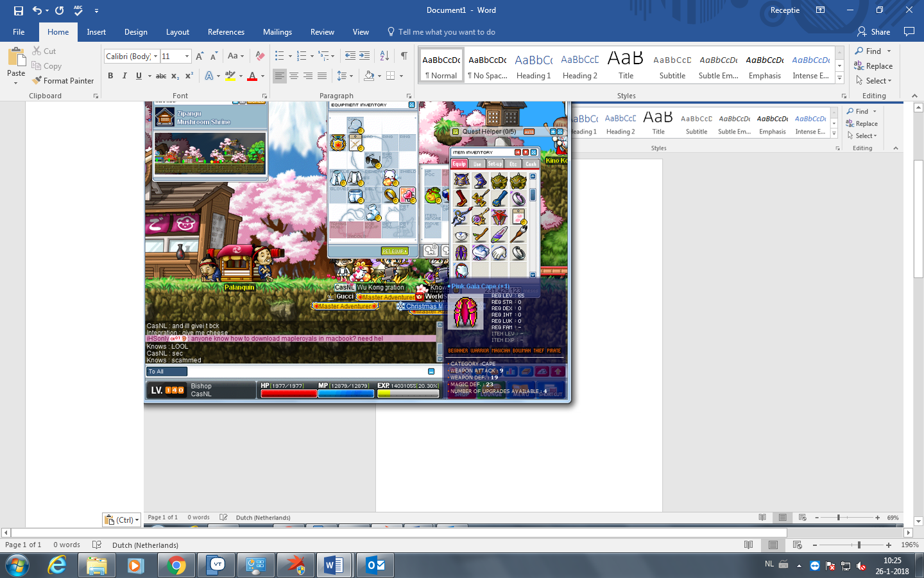Toggle Superscript formatting
The width and height of the screenshot is (924, 578).
[189, 76]
